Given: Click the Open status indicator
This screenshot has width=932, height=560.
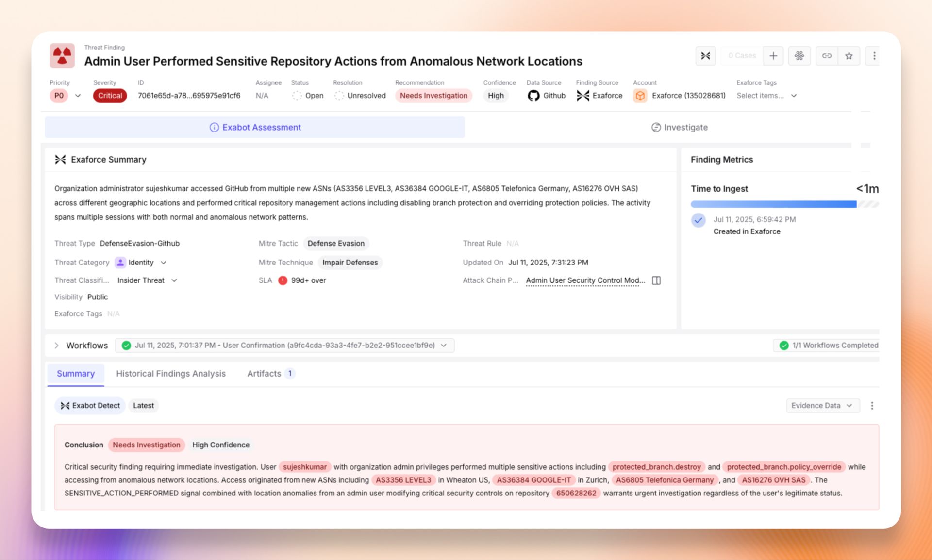Looking at the screenshot, I should (x=308, y=96).
